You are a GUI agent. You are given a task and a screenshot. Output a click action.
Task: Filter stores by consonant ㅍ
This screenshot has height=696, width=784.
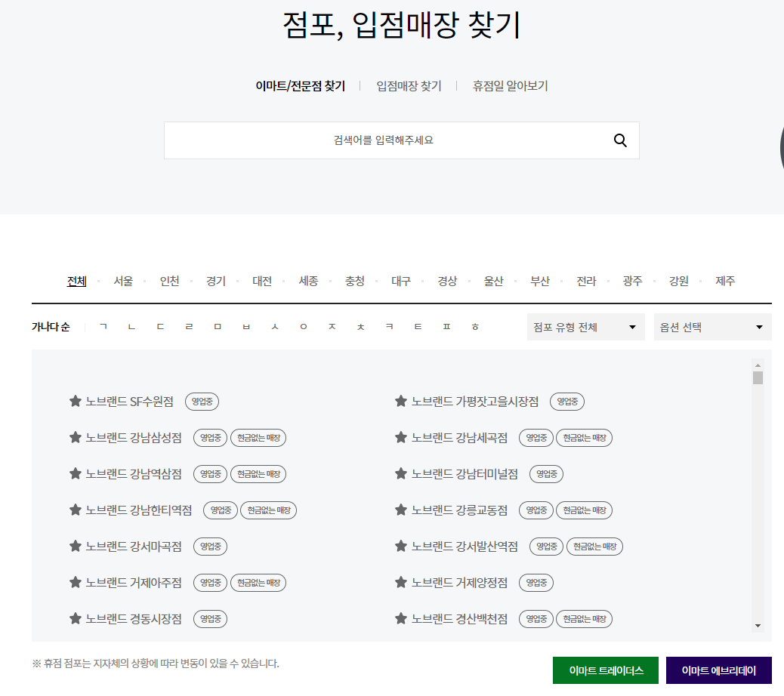447,327
